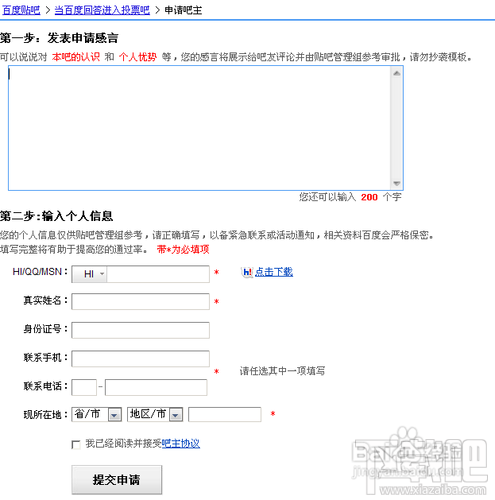
Task: Check the 我已经阅读并接受 agreement checkbox
Action: [76, 445]
